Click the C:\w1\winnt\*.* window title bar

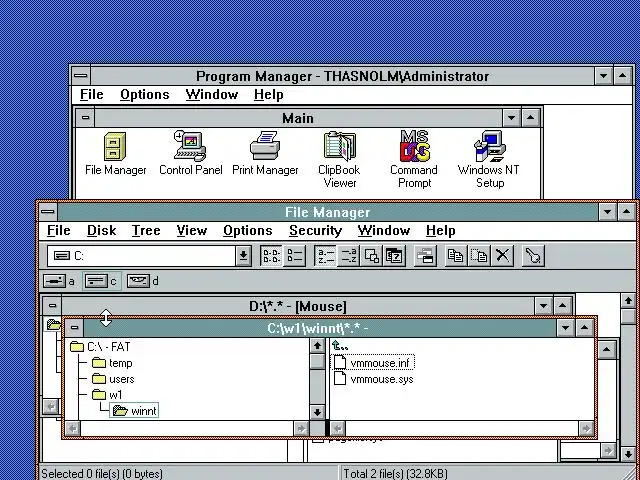coord(320,328)
